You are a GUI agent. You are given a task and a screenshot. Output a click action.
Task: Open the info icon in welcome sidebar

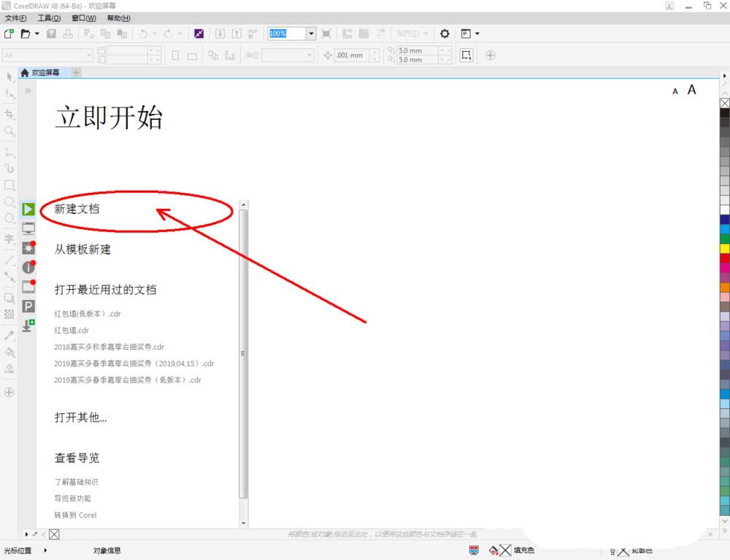[x=28, y=267]
